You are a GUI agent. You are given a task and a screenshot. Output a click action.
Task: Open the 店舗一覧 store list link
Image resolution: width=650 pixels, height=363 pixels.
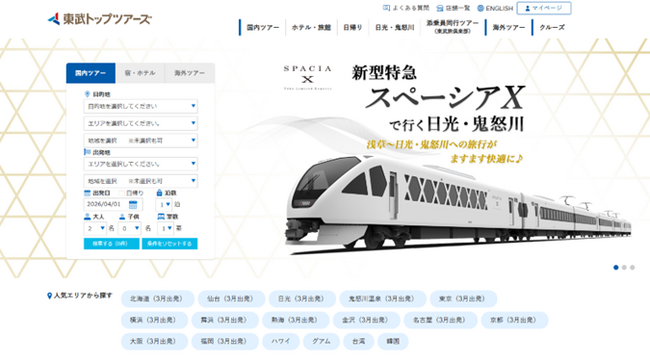453,8
